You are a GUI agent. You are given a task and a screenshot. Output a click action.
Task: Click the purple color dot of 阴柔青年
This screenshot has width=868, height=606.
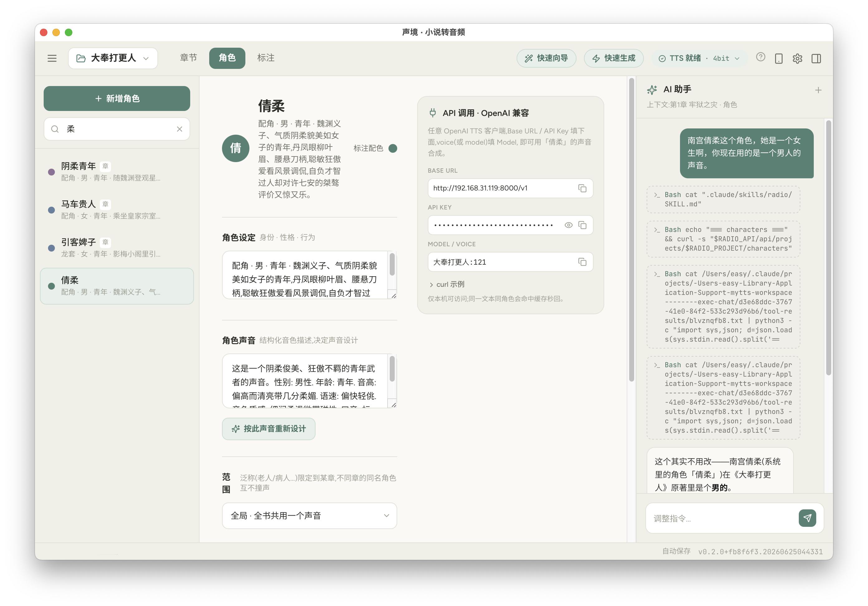[x=51, y=172]
